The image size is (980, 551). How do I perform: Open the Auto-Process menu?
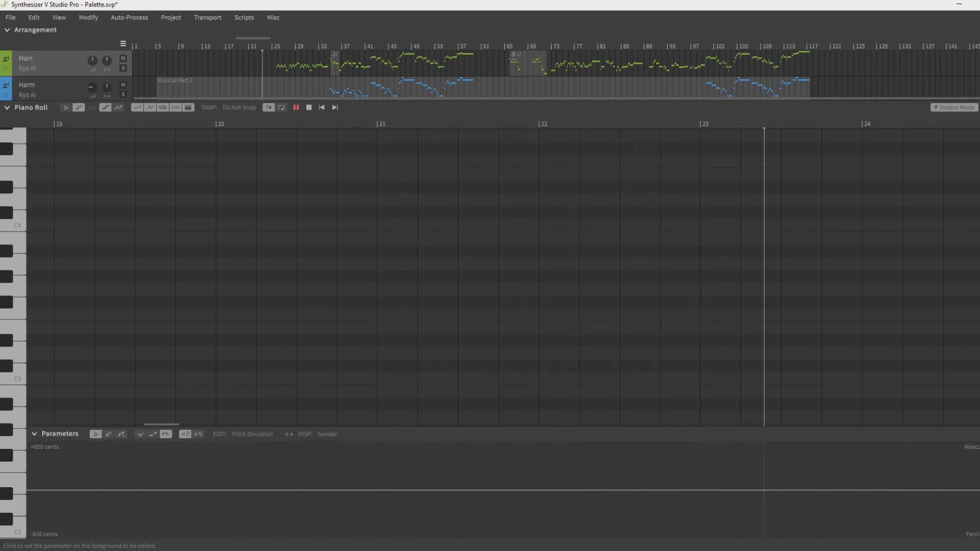pyautogui.click(x=129, y=17)
